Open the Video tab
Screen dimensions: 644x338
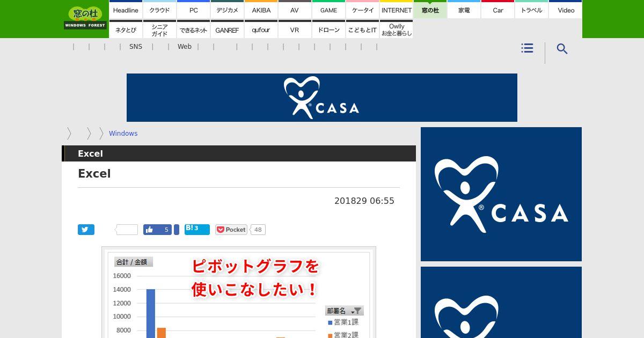(x=566, y=9)
